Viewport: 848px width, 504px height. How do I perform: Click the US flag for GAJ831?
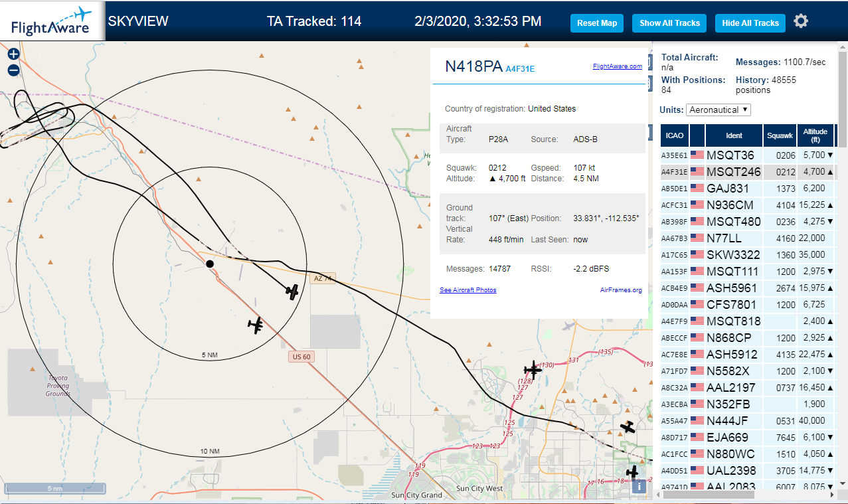[697, 189]
